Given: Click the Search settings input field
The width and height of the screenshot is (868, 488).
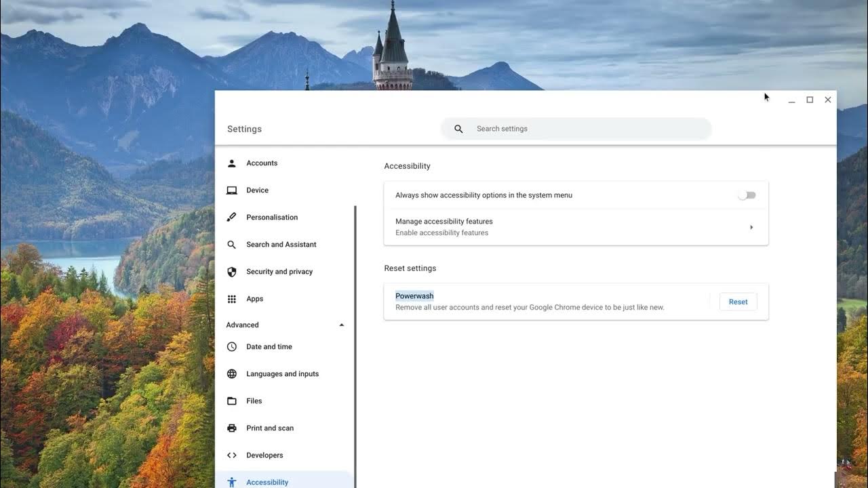Looking at the screenshot, I should pos(576,129).
